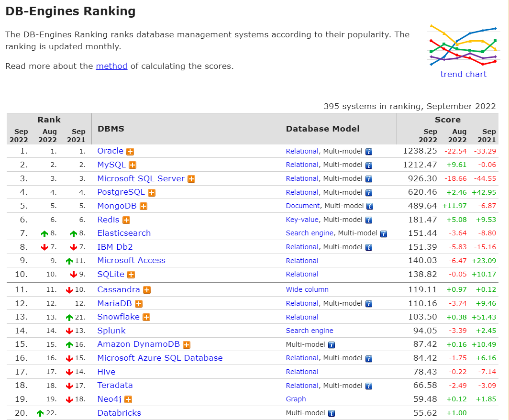509x420 pixels.
Task: Open the Neo4j link
Action: (110, 399)
